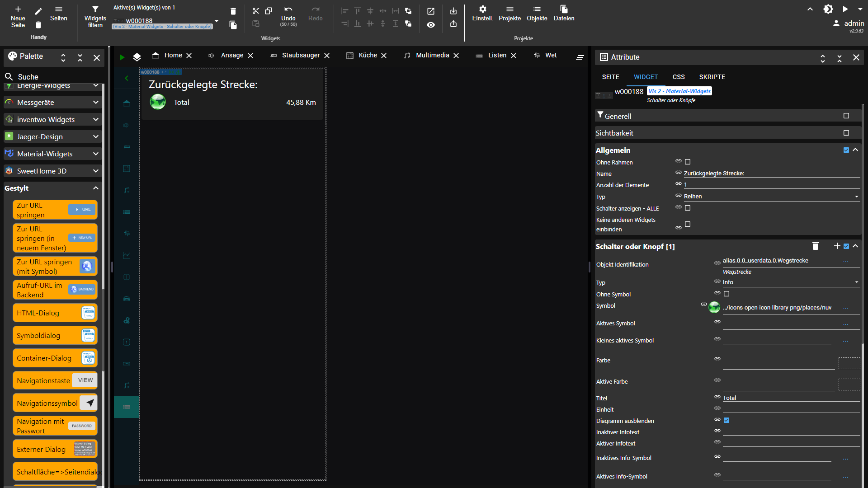
Task: Switch to the CSS attribute tab
Action: pyautogui.click(x=679, y=77)
